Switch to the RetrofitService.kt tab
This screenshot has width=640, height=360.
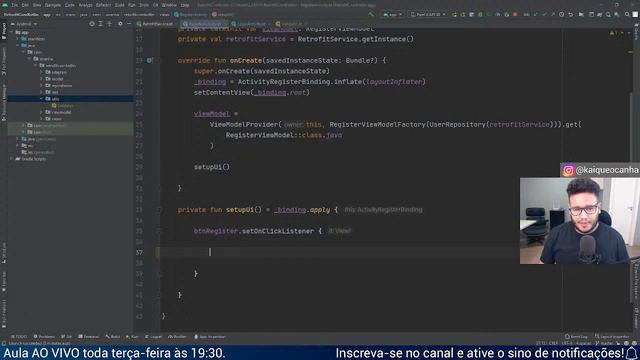point(155,24)
